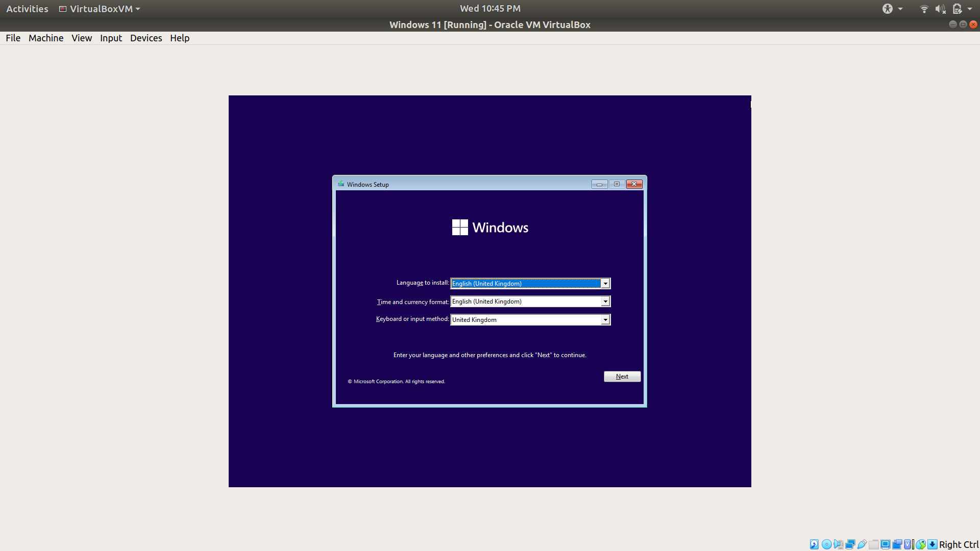Click the muted volume icon

pyautogui.click(x=940, y=9)
